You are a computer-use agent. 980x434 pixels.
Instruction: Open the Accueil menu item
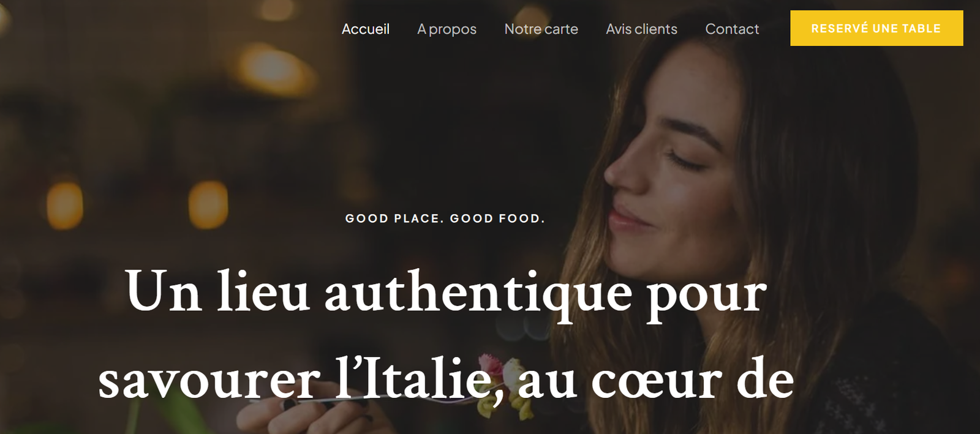pyautogui.click(x=365, y=29)
